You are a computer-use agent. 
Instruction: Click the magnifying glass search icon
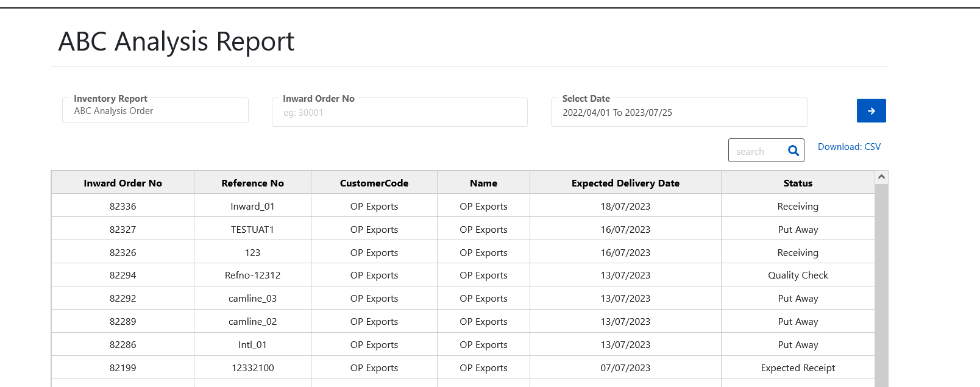click(x=793, y=151)
